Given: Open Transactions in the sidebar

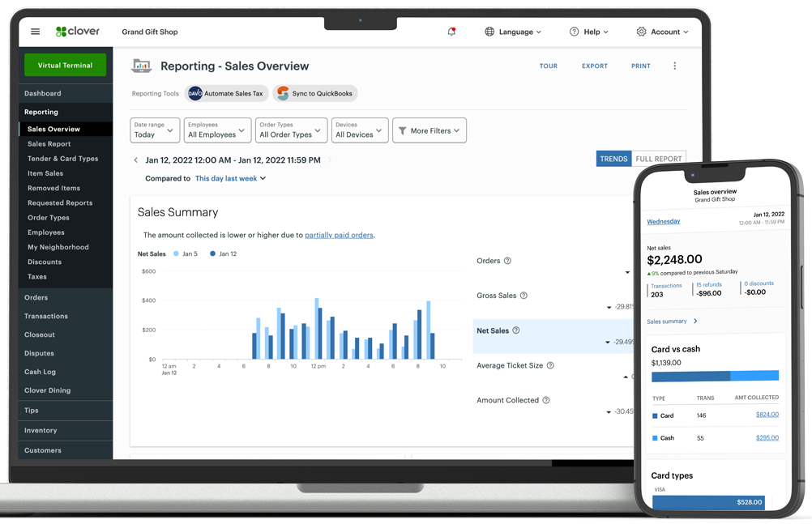Looking at the screenshot, I should click(46, 316).
